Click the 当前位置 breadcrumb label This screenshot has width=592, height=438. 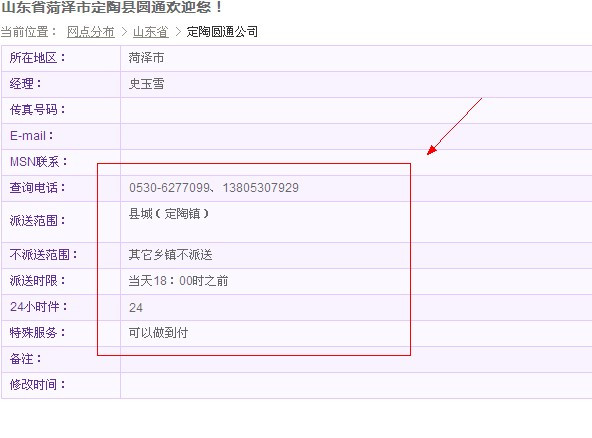pyautogui.click(x=28, y=32)
